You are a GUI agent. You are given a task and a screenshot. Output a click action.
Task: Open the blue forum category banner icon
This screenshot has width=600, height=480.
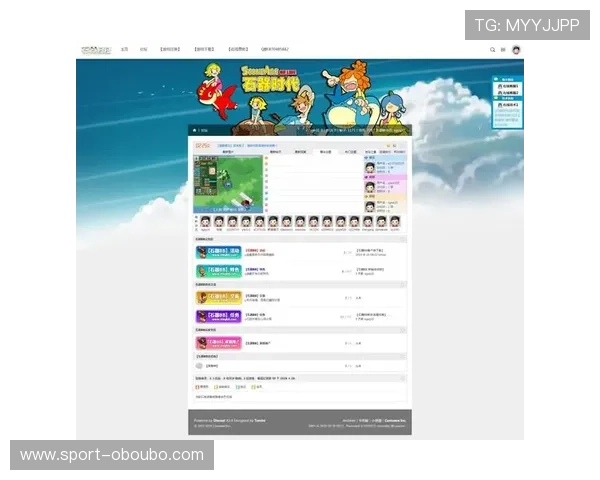pyautogui.click(x=218, y=253)
